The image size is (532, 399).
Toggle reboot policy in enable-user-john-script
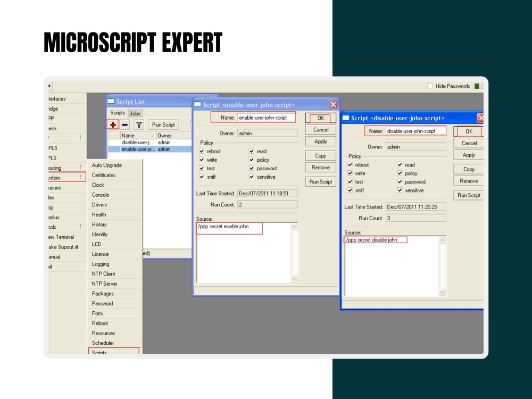point(202,151)
